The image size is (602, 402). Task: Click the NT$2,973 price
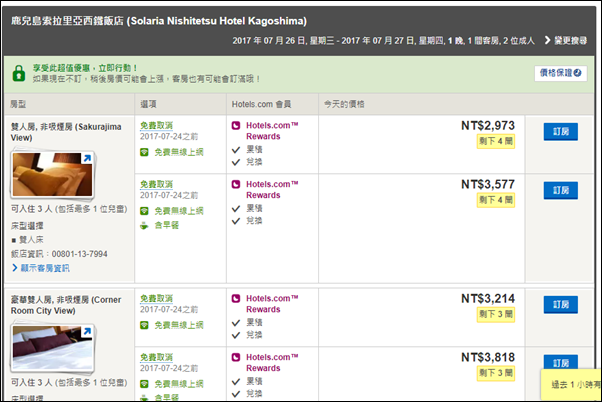pos(488,126)
